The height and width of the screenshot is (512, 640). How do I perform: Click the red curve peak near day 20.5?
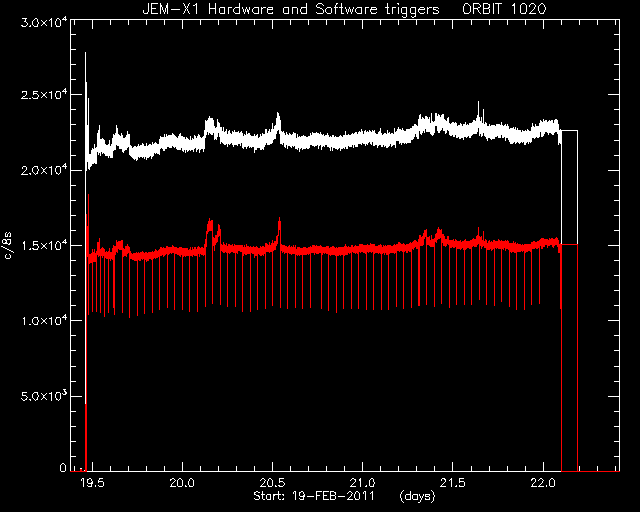pos(279,229)
